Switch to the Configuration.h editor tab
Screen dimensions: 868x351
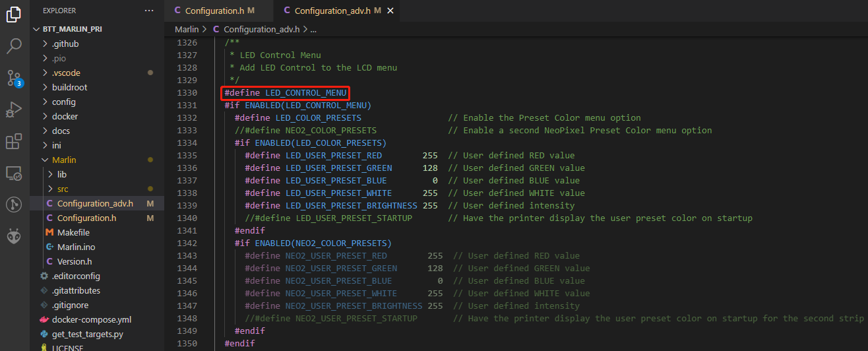tap(214, 11)
